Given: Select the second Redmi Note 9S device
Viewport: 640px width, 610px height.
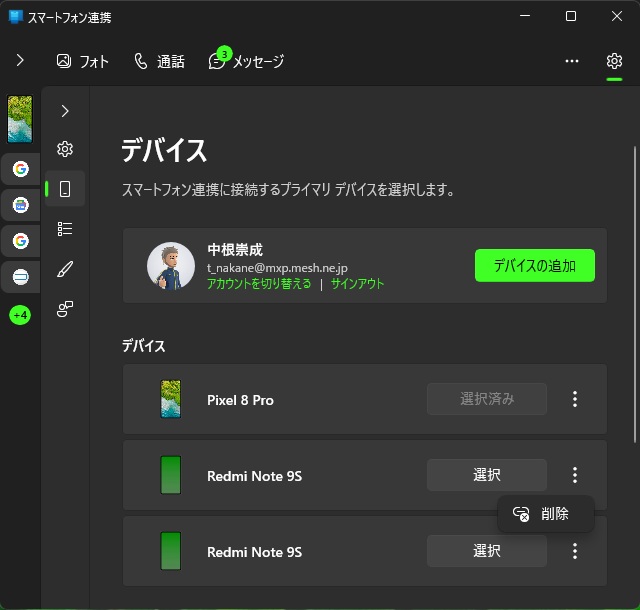Looking at the screenshot, I should point(487,551).
